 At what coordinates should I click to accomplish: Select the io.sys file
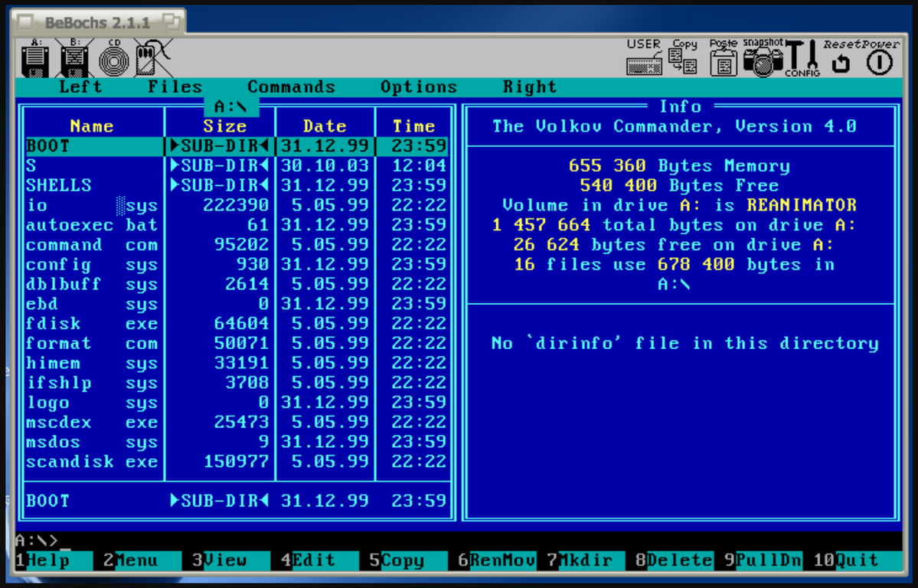pos(237,205)
